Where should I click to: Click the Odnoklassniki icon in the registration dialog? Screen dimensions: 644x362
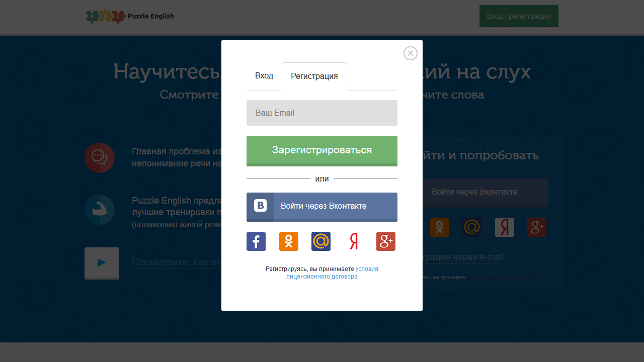289,241
